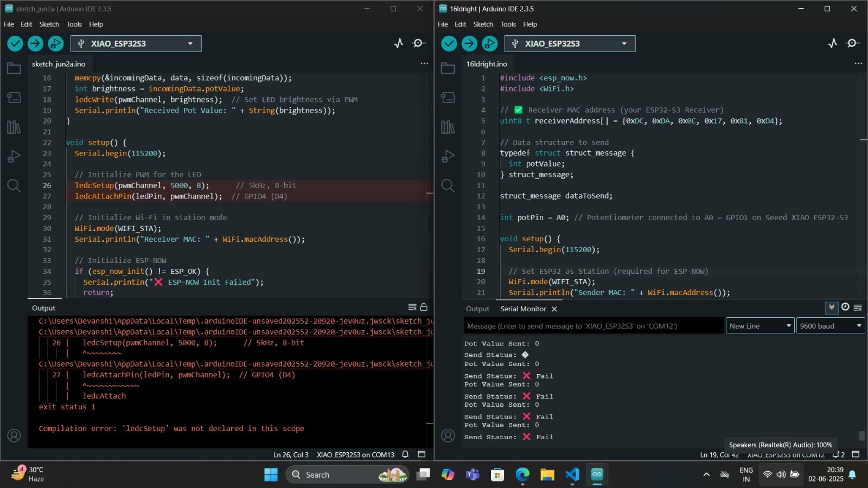Clear Serial Monitor output

pyautogui.click(x=858, y=307)
